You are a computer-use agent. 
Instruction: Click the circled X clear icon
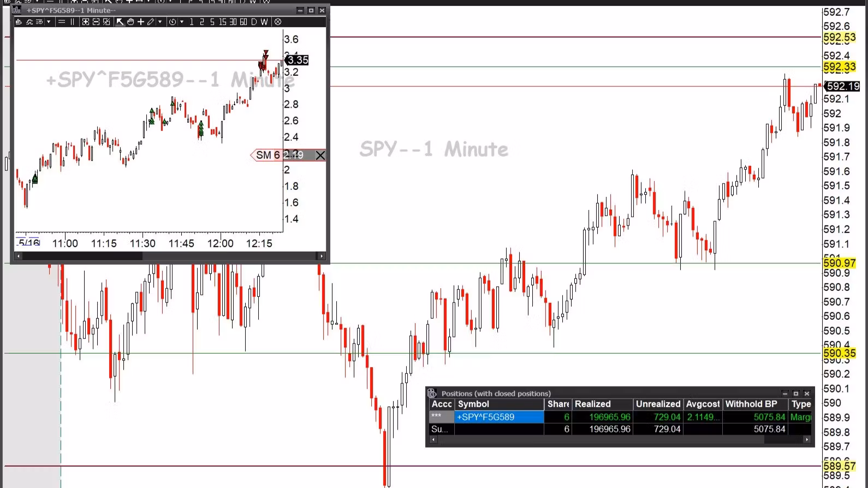[x=278, y=22]
